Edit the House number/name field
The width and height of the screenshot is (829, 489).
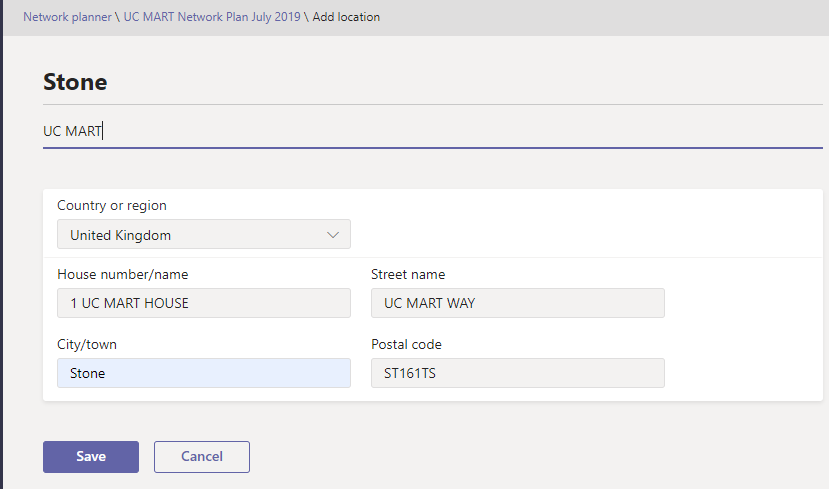point(203,303)
